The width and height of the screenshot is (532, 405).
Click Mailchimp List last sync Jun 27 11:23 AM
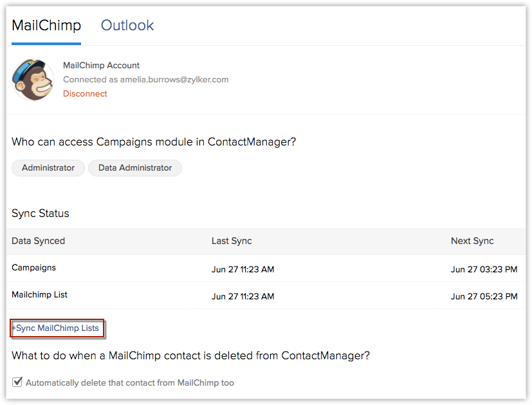click(x=243, y=297)
